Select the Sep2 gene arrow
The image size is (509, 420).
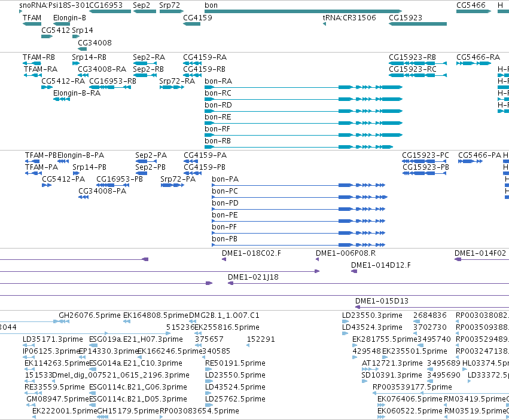coord(145,11)
